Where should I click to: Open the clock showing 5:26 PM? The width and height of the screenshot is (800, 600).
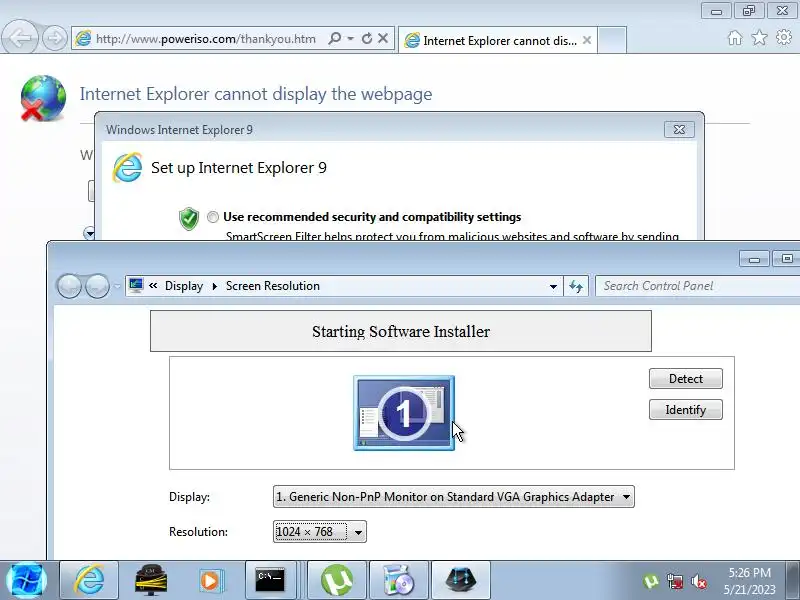click(x=749, y=581)
